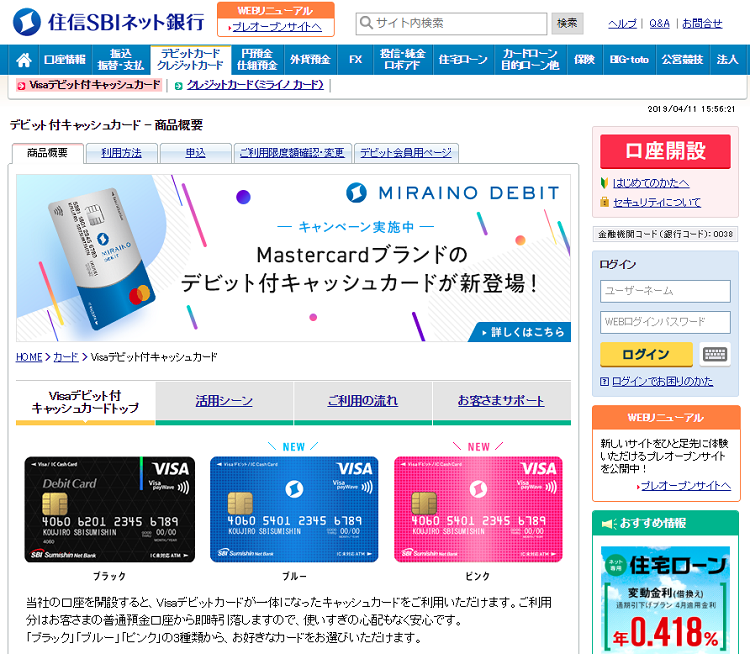The image size is (750, 654).
Task: Open the 活用シーン section tab
Action: pyautogui.click(x=224, y=401)
